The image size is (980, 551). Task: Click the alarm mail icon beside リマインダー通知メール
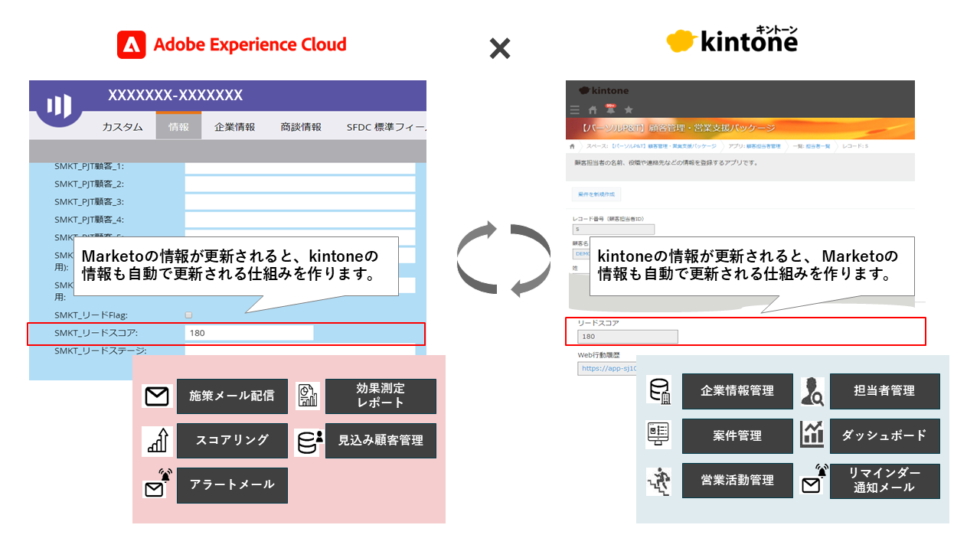815,479
